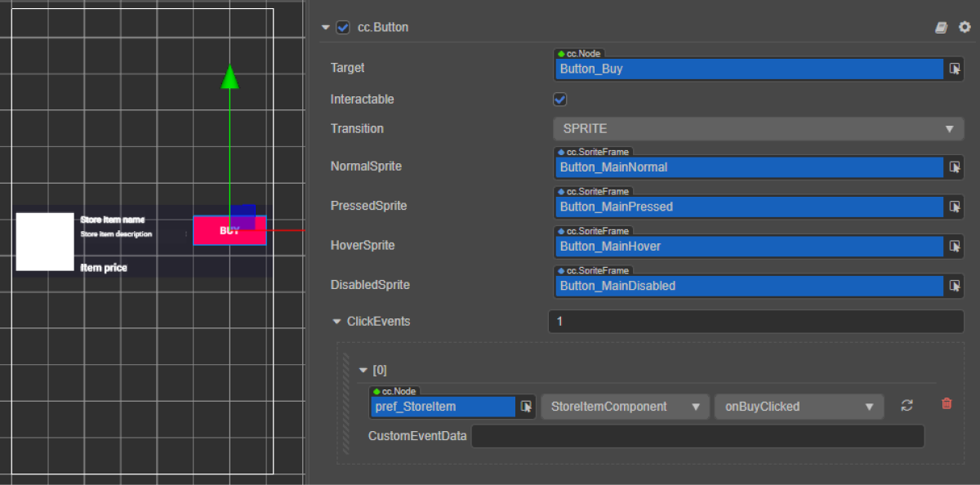The image size is (980, 485).
Task: Open the cc.Button help documentation book icon
Action: coord(942,28)
